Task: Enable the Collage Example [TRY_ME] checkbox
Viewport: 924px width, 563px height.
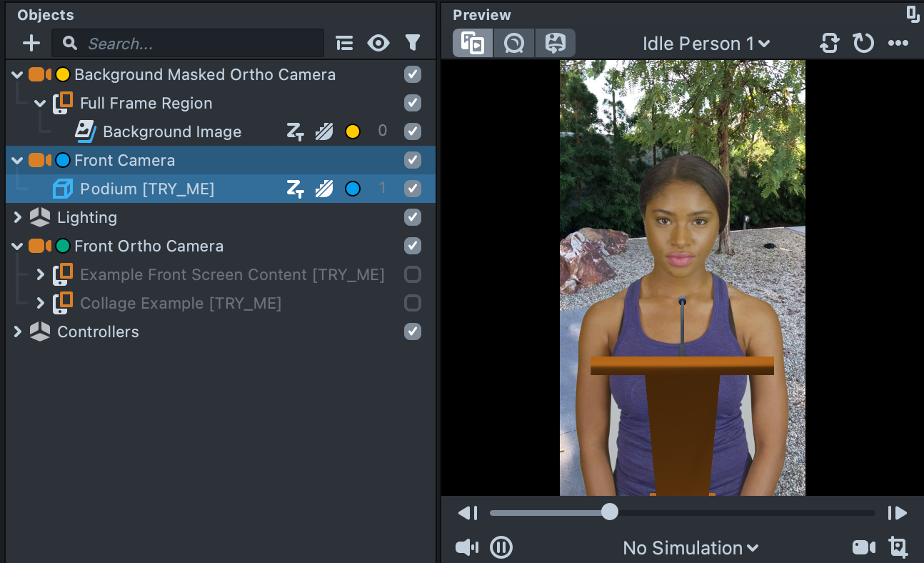Action: coord(413,303)
